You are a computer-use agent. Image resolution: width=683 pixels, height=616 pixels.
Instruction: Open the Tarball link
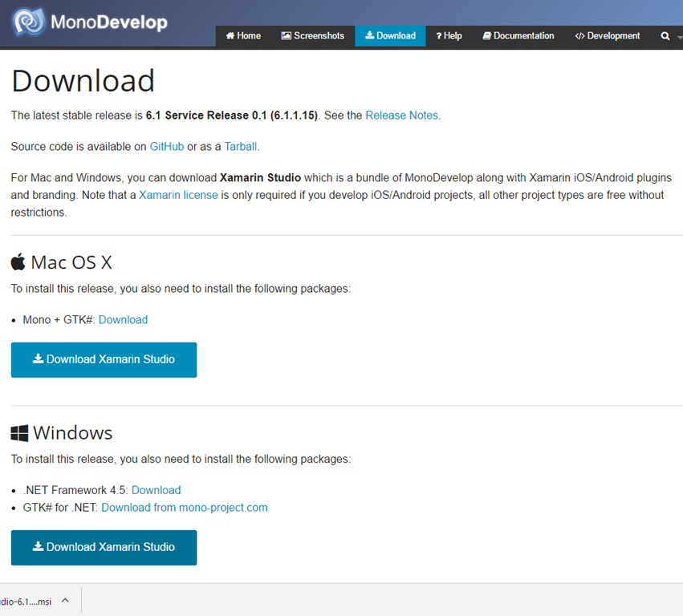[241, 147]
